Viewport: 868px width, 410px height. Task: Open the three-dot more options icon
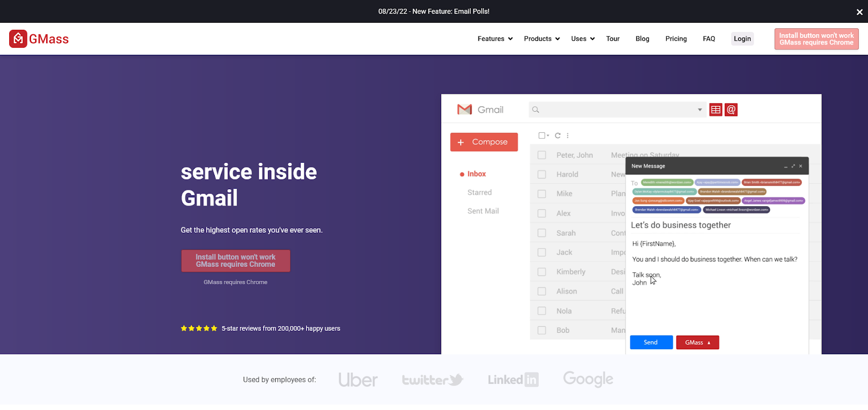[567, 136]
